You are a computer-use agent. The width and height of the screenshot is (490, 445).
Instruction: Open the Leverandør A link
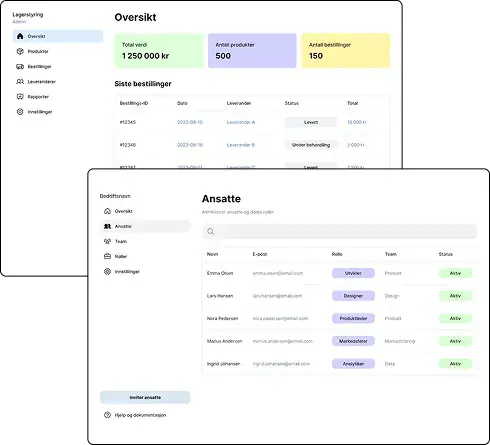(241, 122)
